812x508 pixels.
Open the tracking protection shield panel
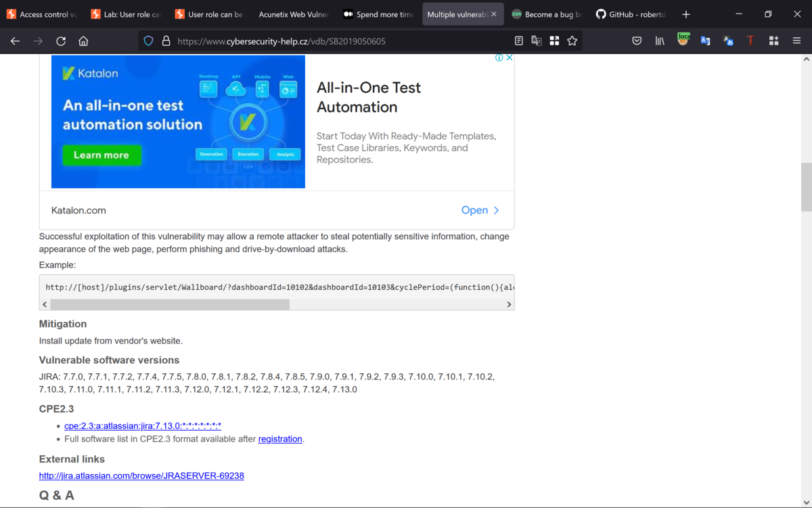click(x=148, y=41)
